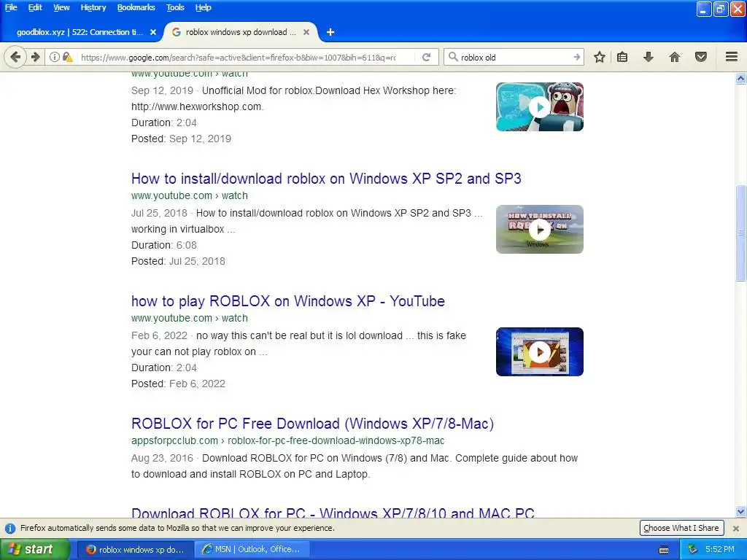
Task: Click Choose What I Share button
Action: 681,528
